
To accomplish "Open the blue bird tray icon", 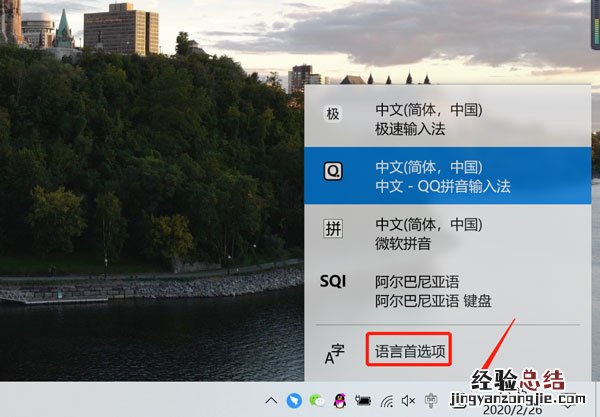I will pyautogui.click(x=294, y=401).
